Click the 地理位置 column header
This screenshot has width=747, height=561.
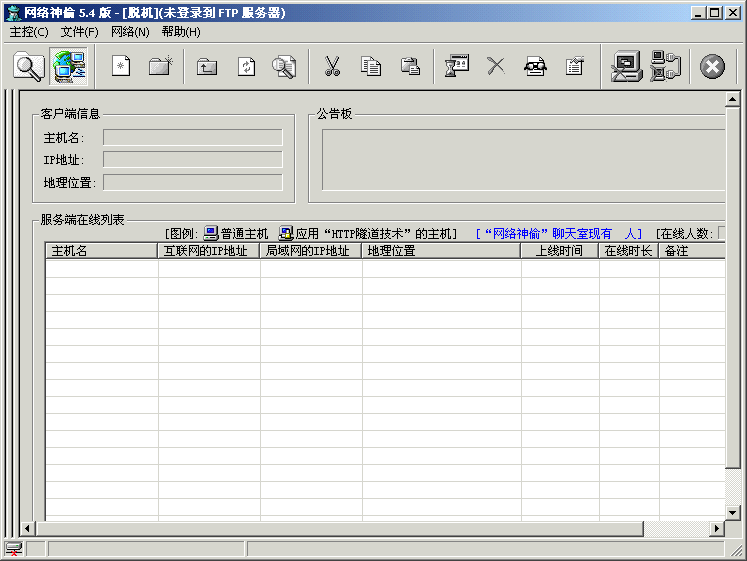coord(440,251)
